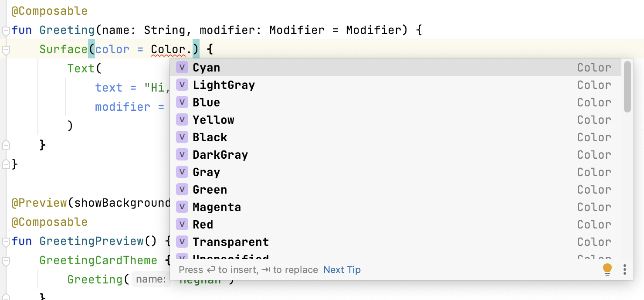The image size is (644, 300).
Task: Collapse the Surface block fold marker
Action: pos(6,50)
